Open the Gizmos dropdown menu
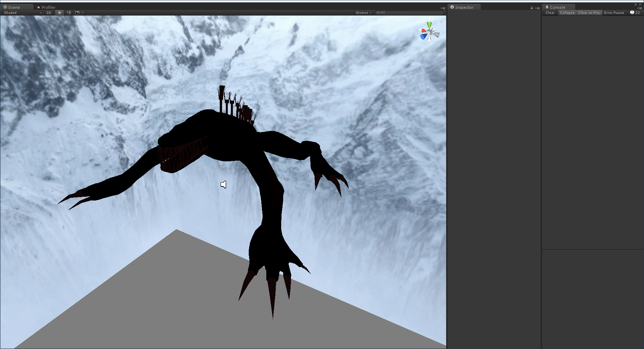Screen dimensions: 644x349 coord(363,12)
